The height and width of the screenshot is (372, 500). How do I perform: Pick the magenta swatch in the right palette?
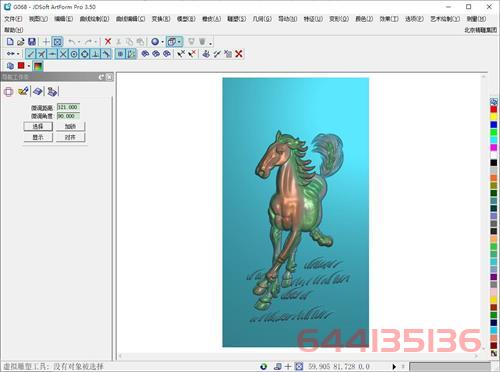[494, 147]
